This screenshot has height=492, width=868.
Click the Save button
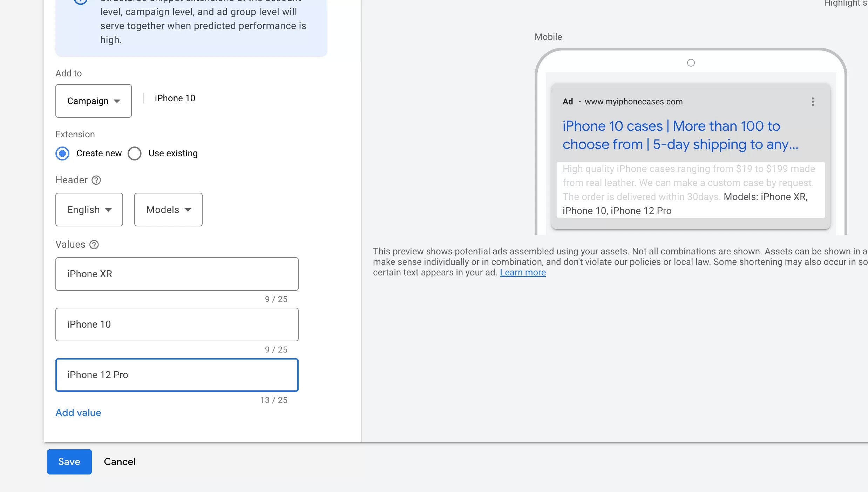point(69,462)
